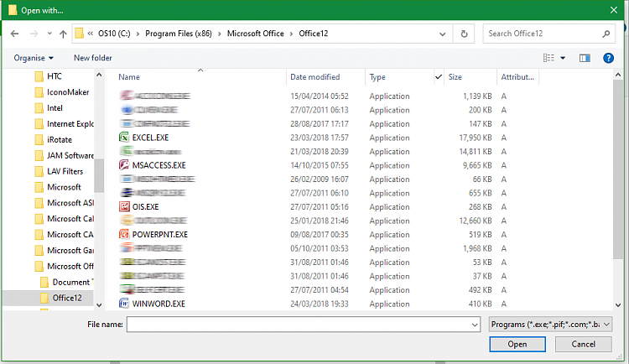
Task: Click the search magnifier icon
Action: (606, 34)
